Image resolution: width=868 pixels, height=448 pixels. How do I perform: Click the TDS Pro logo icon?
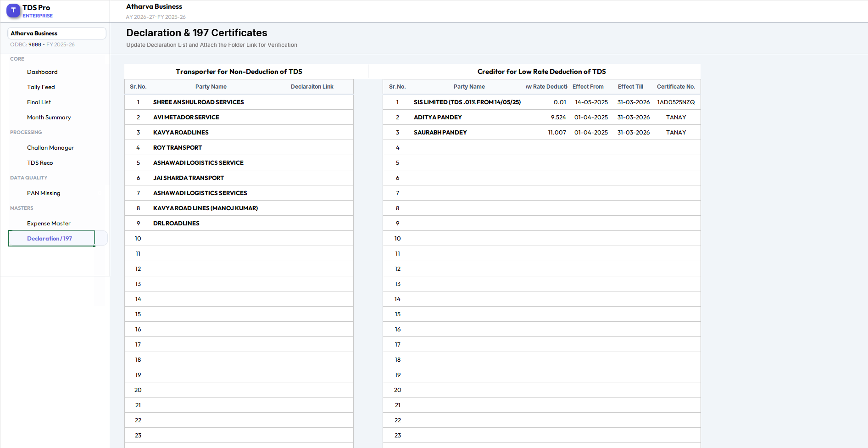pos(13,11)
